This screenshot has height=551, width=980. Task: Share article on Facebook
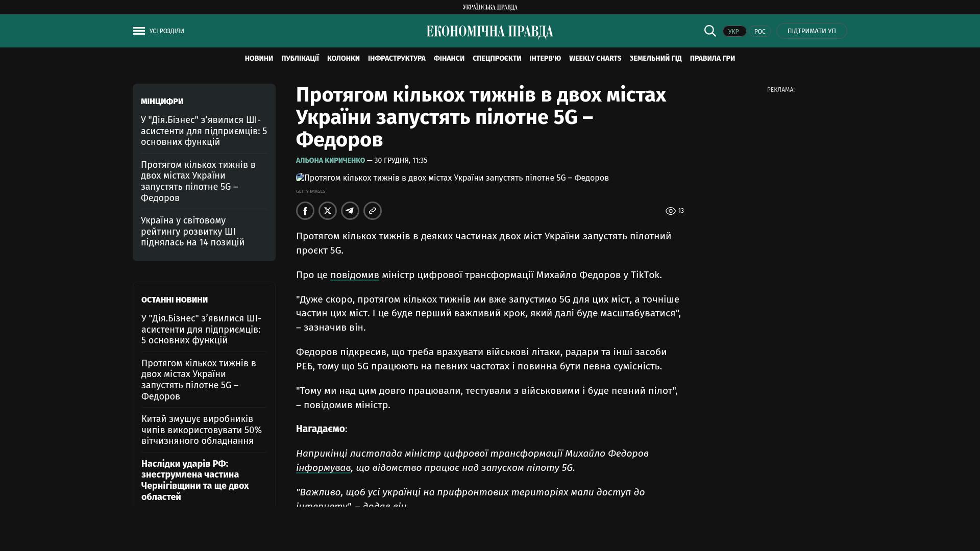tap(305, 211)
